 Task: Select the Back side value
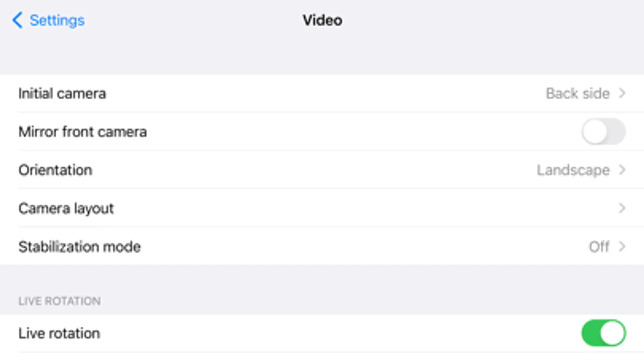[577, 94]
